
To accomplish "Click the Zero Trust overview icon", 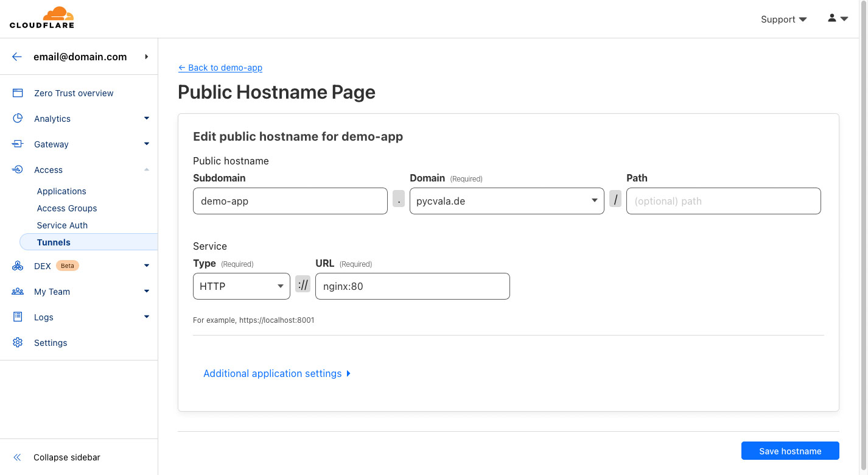I will pos(18,93).
